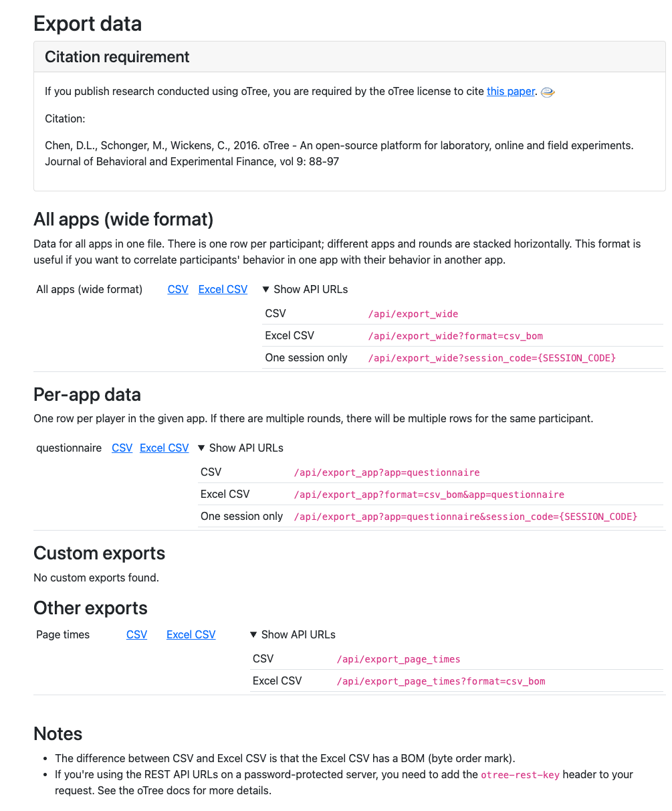
Task: Collapse Show API URLs for All apps
Action: (305, 290)
